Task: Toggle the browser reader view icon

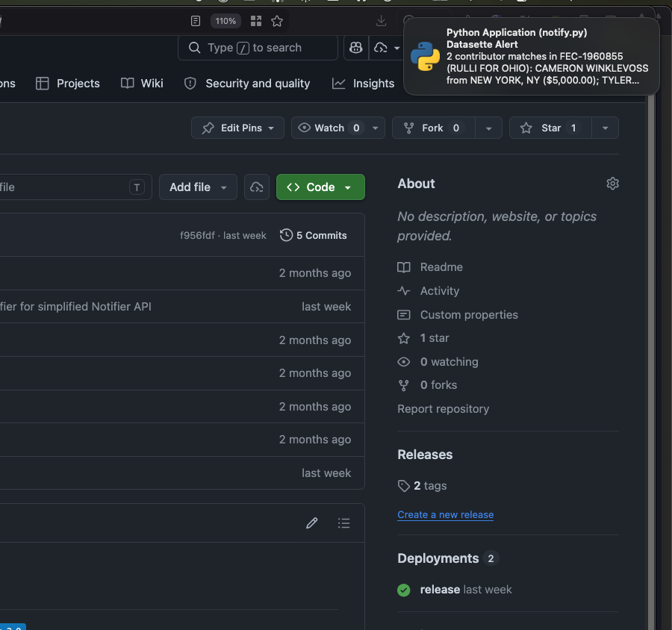Action: [196, 21]
